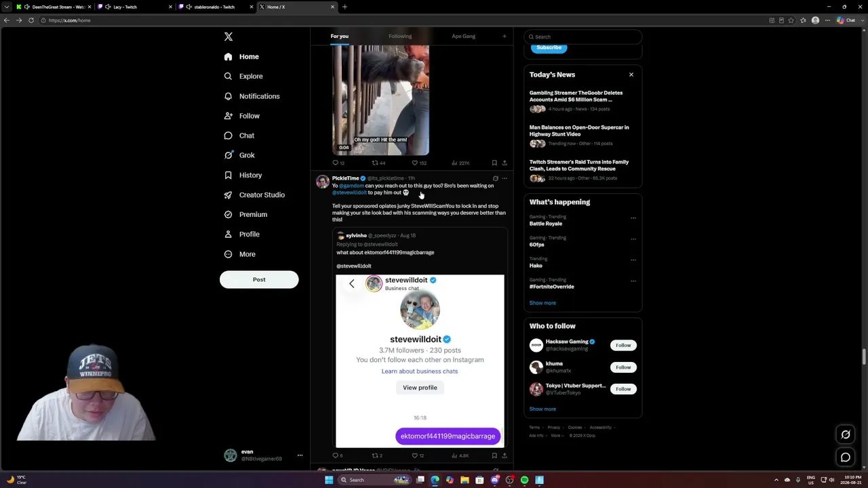Open Twitch Streamer's Raid news story
This screenshot has width=868, height=488.
tap(583, 169)
